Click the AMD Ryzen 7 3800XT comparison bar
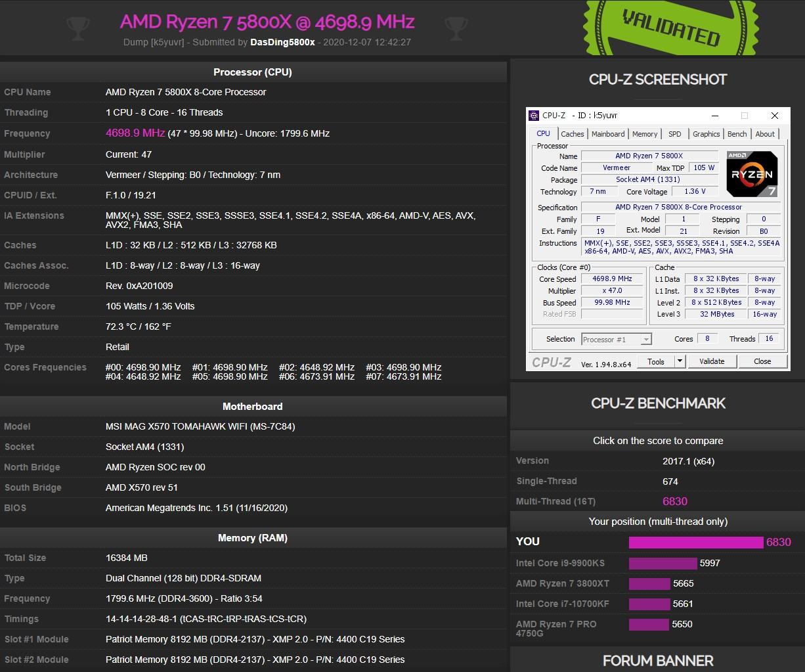Image resolution: width=805 pixels, height=672 pixels. pos(649,583)
